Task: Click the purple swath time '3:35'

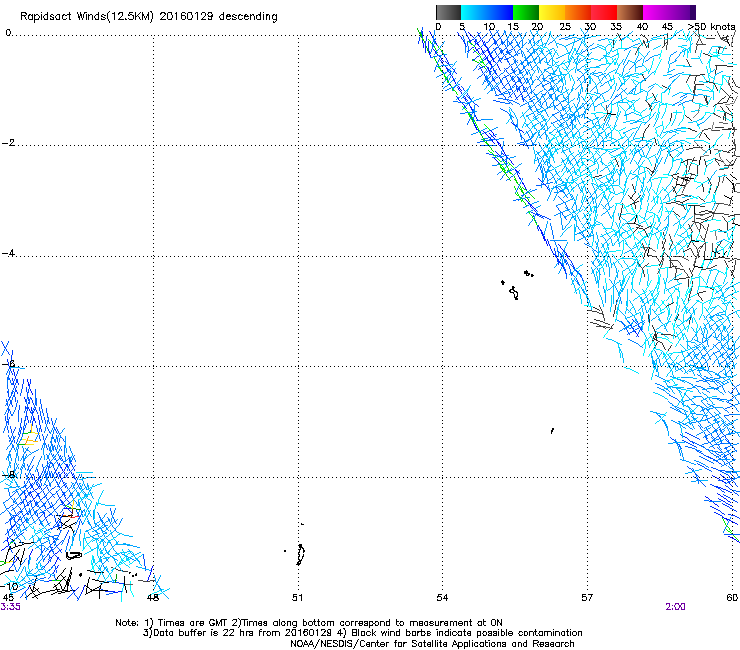Action: pos(10,607)
